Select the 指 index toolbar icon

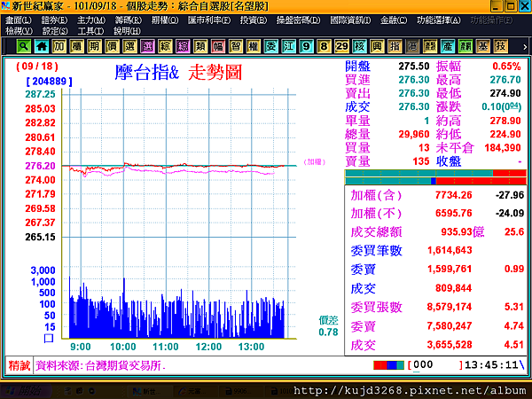(x=395, y=46)
